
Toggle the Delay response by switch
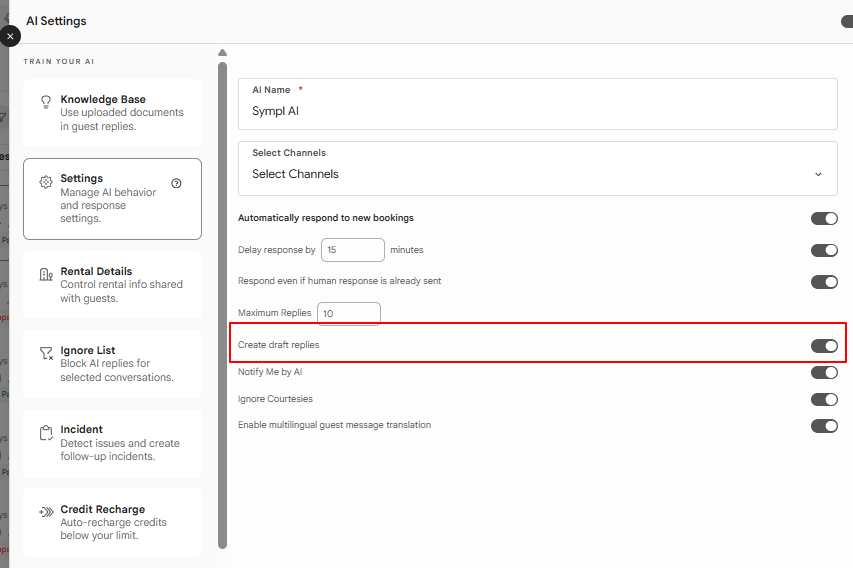(824, 250)
